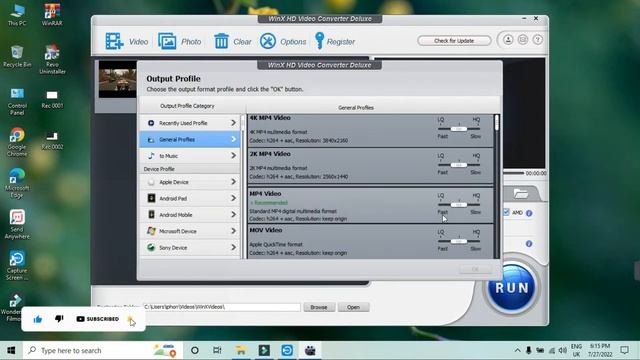Click the Browse button
Viewport: 640px width, 360px height.
pyautogui.click(x=319, y=307)
